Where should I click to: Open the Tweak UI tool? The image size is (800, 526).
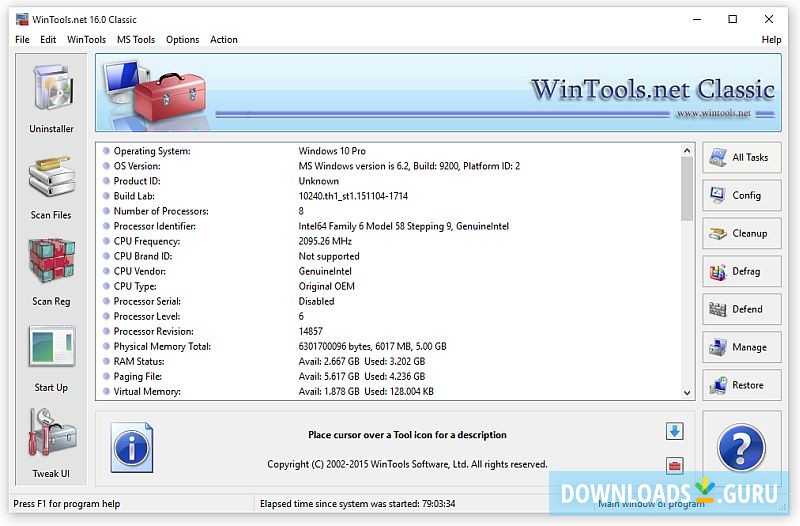[x=51, y=444]
